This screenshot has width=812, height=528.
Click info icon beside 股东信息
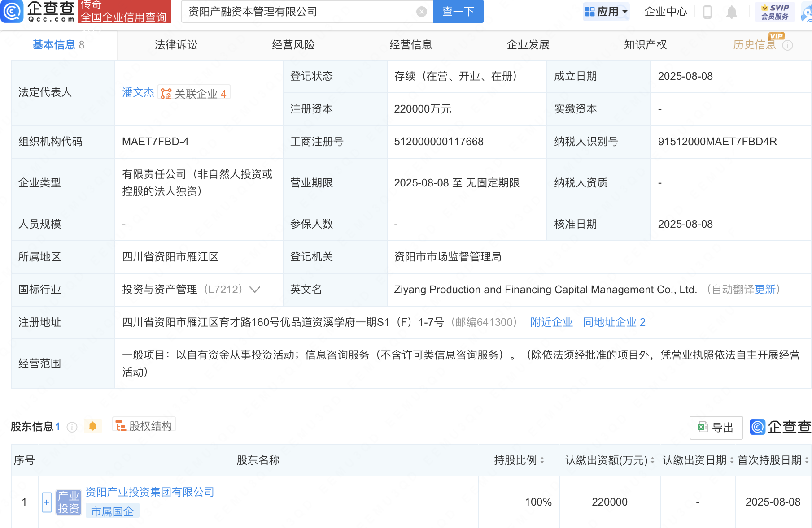[72, 427]
